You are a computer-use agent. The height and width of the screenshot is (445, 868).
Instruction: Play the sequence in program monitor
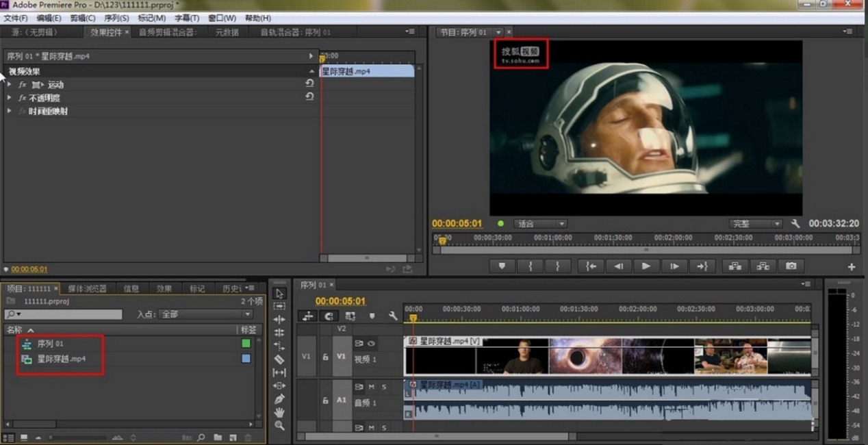(x=646, y=266)
